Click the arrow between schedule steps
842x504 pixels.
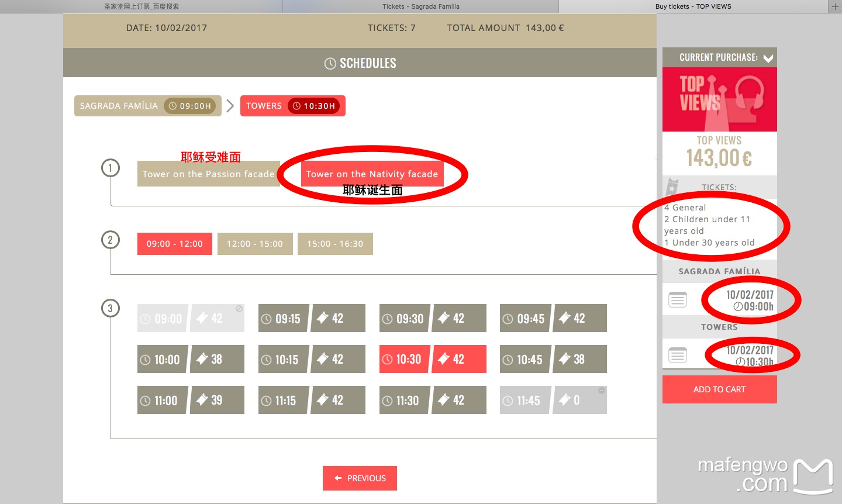[x=230, y=106]
